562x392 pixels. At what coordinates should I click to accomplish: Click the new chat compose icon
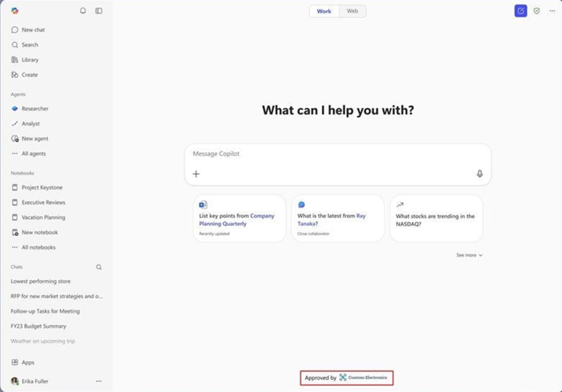coord(520,11)
